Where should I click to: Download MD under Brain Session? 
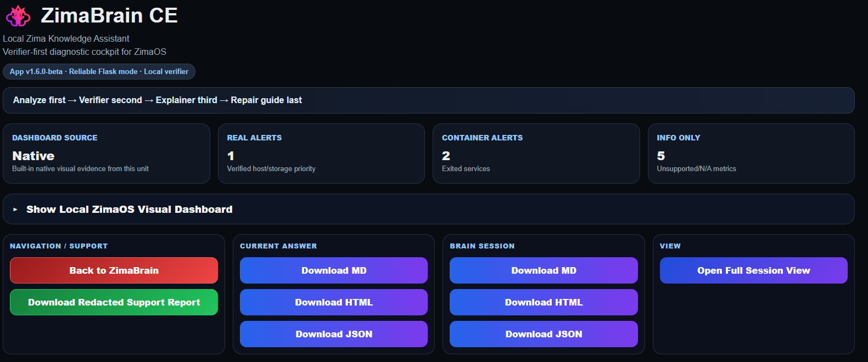tap(544, 270)
